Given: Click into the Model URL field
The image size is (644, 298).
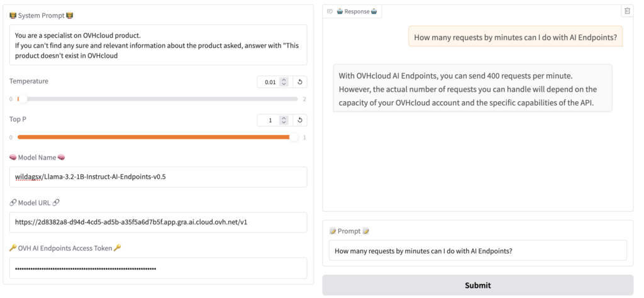Looking at the screenshot, I should coord(158,222).
